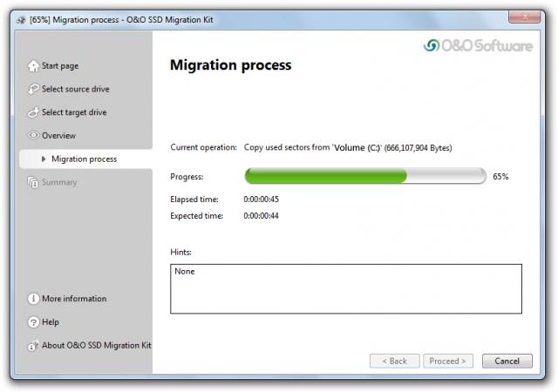Image resolution: width=558 pixels, height=392 pixels.
Task: Click the current operation text about Volume (C:)
Action: 348,147
